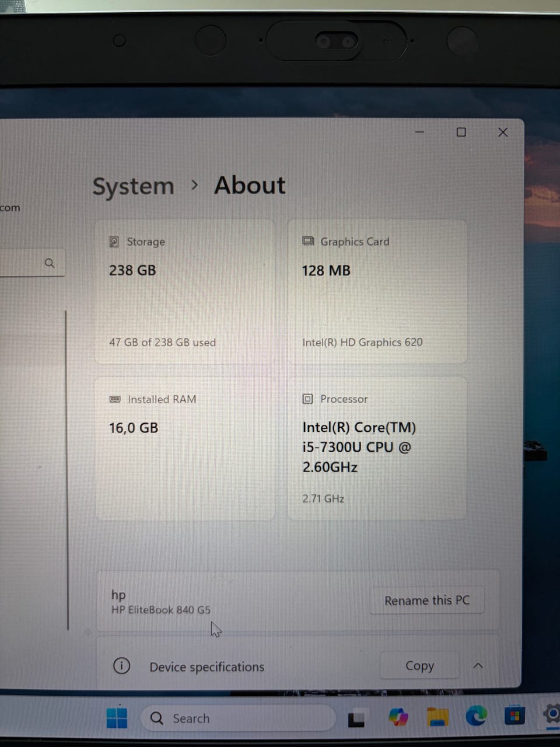Viewport: 560px width, 747px height.
Task: Click the Storage disk icon
Action: click(x=114, y=242)
